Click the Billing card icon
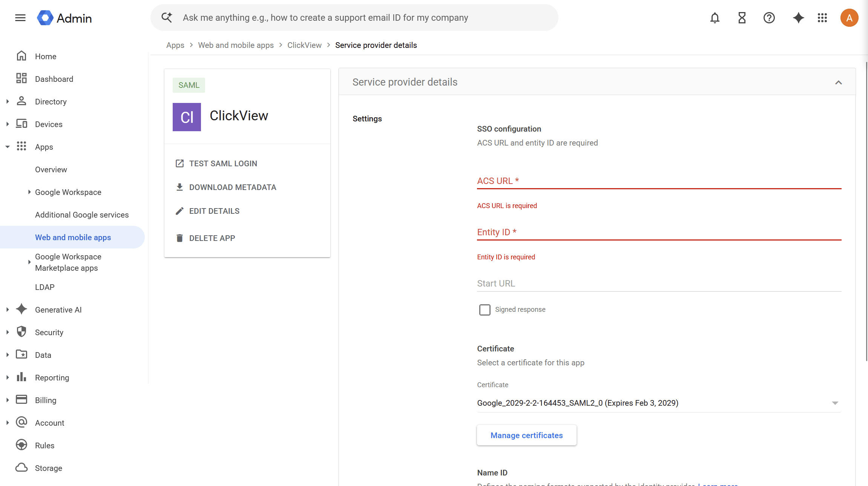The width and height of the screenshot is (868, 486). pos(21,400)
